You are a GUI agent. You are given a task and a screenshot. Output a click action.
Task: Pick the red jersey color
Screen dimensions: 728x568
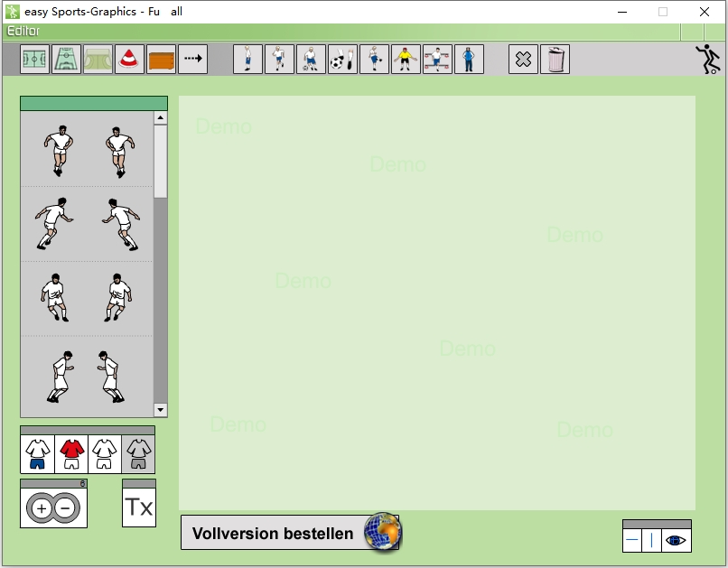tap(71, 454)
